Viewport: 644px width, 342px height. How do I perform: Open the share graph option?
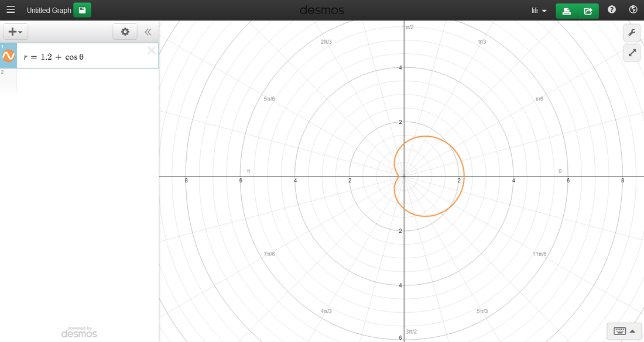tap(588, 11)
